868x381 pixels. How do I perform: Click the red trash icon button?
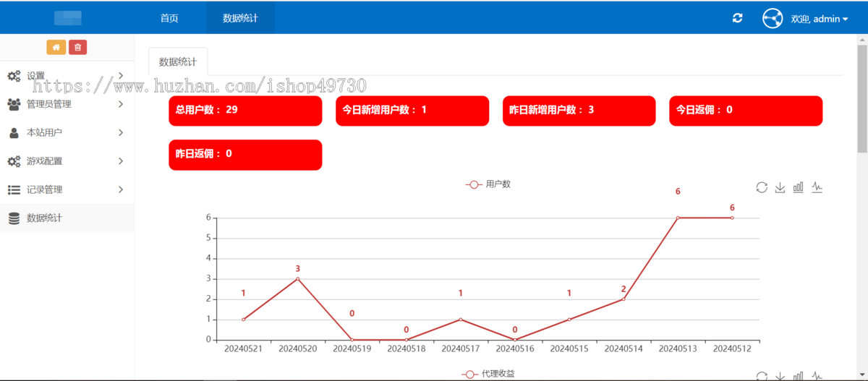[x=78, y=47]
